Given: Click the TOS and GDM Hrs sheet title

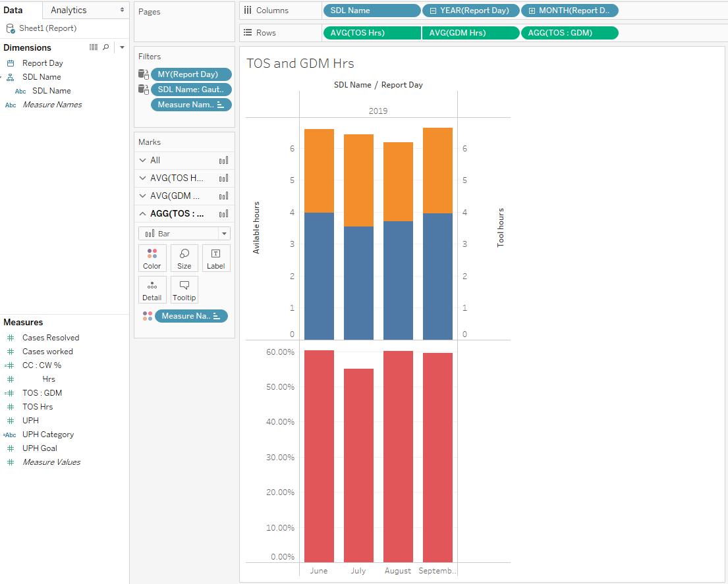Looking at the screenshot, I should (300, 64).
